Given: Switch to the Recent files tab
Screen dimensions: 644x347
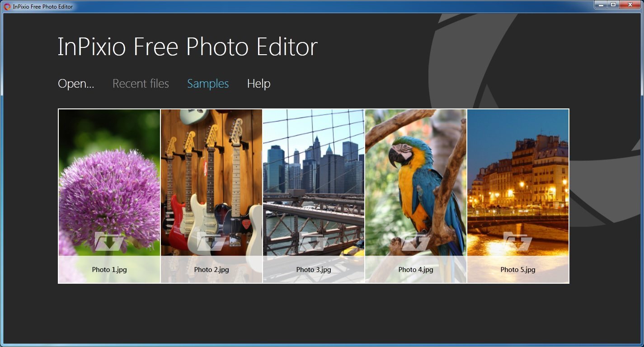Looking at the screenshot, I should coord(141,84).
